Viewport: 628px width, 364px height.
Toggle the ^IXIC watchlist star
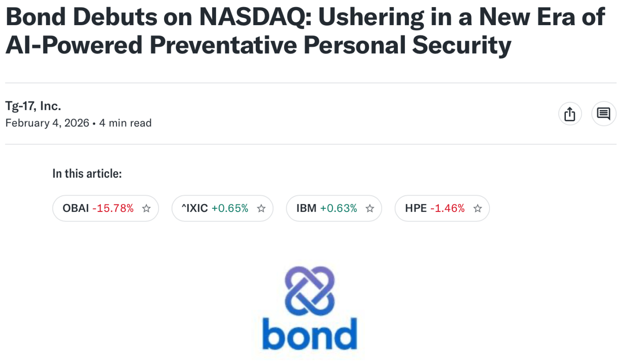coord(261,208)
